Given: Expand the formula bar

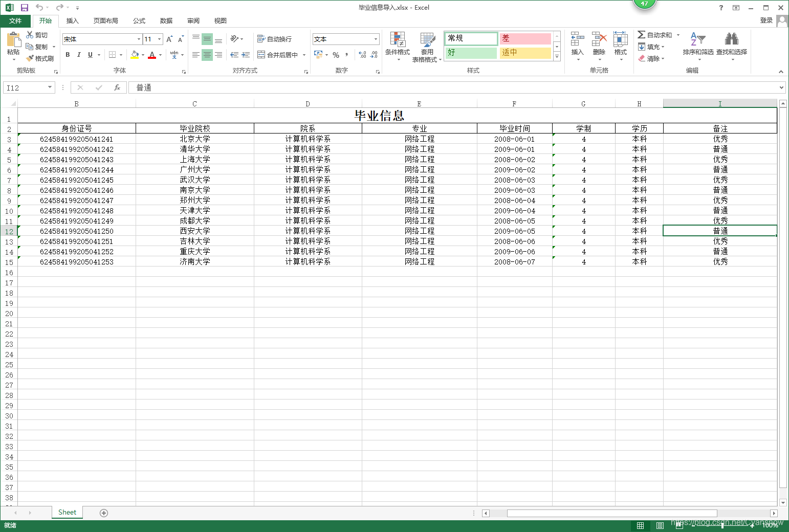Looking at the screenshot, I should click(781, 87).
